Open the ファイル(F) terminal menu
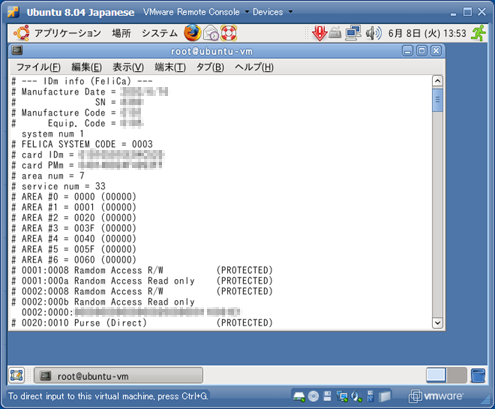Viewport: 495px width, 409px height. [38, 67]
